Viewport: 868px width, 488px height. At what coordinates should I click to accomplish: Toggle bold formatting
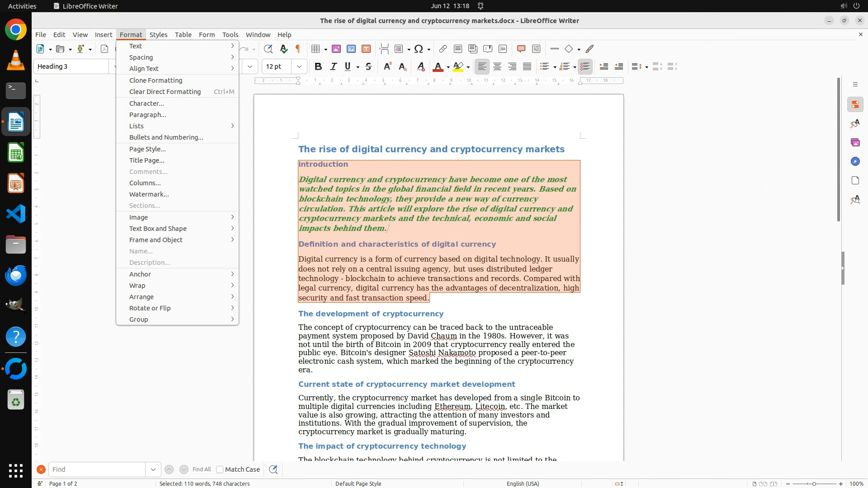[318, 67]
